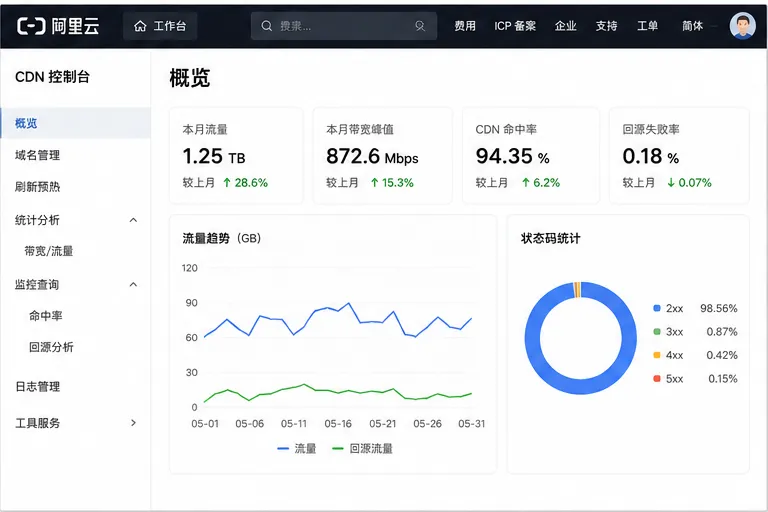The height and width of the screenshot is (512, 768).
Task: Click the 统计分析 sidebar label
Action: [37, 220]
